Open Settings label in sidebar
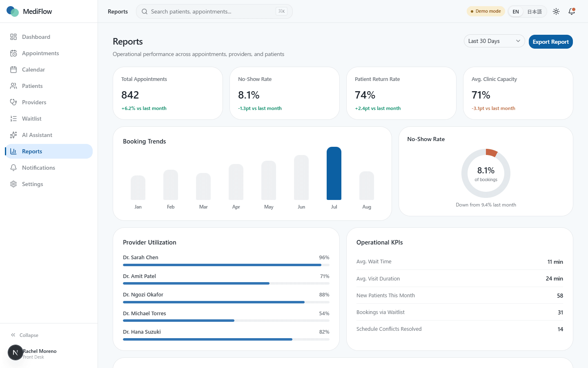Viewport: 588px width, 368px height. [x=32, y=184]
